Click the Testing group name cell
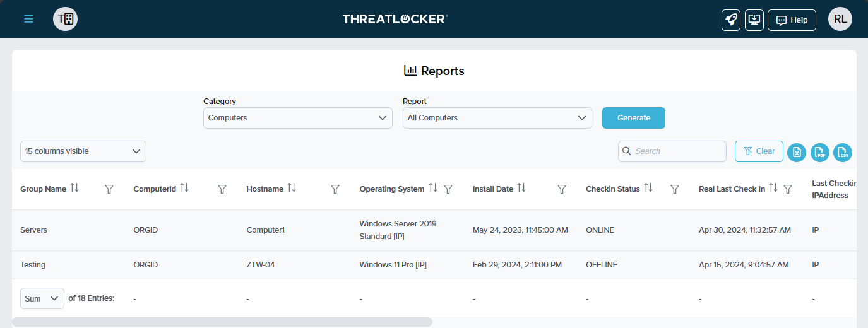 point(33,265)
